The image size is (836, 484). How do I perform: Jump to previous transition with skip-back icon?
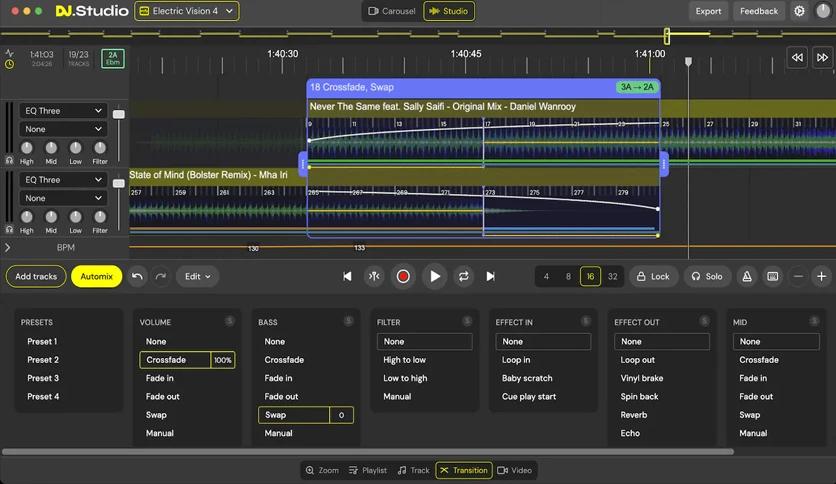coord(347,276)
